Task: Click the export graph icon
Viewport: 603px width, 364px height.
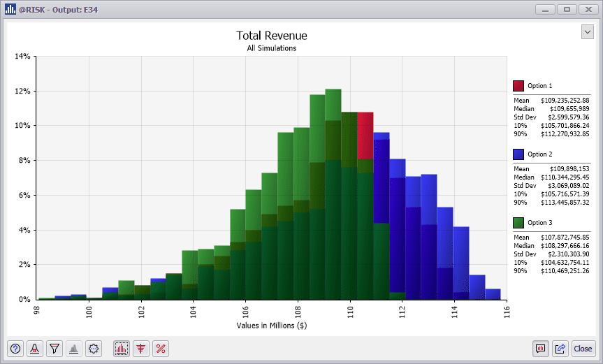Action: point(560,349)
